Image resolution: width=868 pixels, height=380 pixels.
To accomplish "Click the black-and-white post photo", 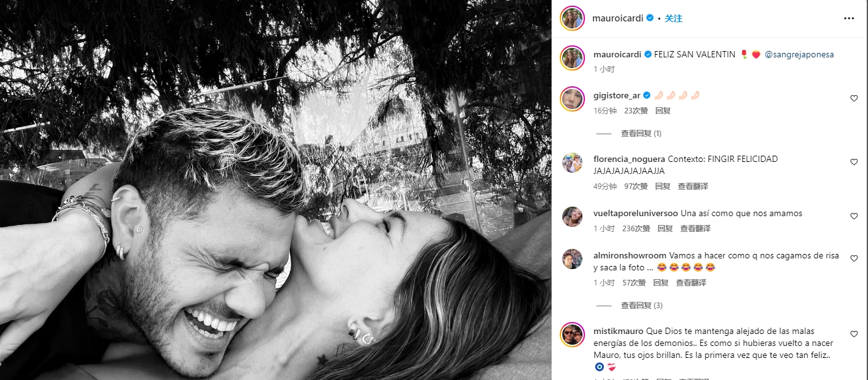I will [x=275, y=190].
